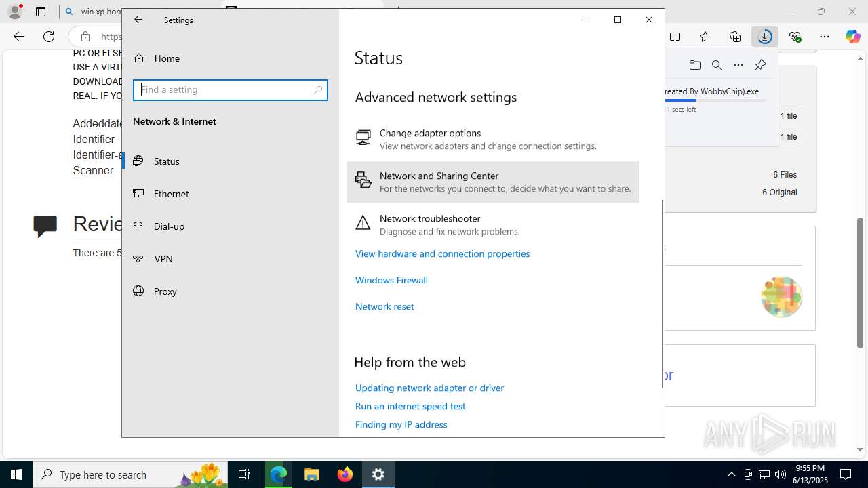Open Home in Settings sidebar
Image resolution: width=868 pixels, height=488 pixels.
click(x=231, y=58)
